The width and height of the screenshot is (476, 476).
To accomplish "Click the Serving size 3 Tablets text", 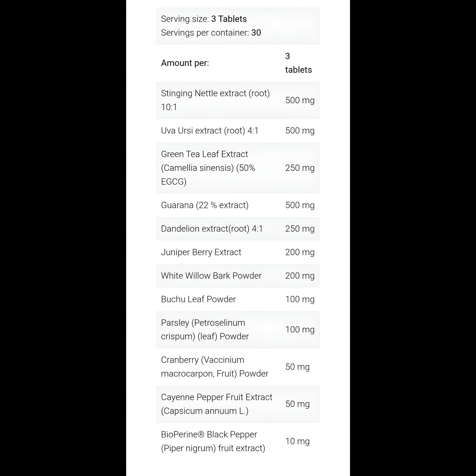I will (204, 19).
